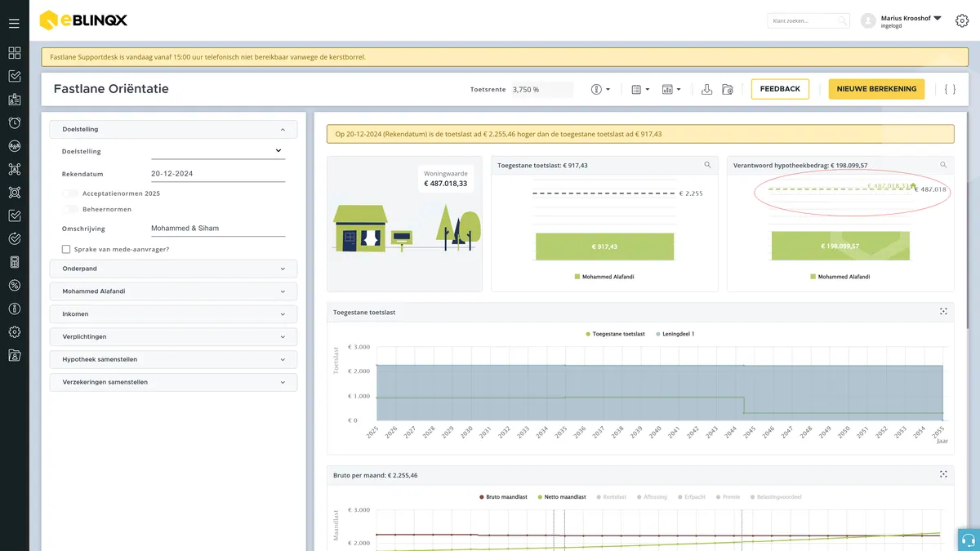Click the FEEDBACK button
980x551 pixels.
coord(780,89)
